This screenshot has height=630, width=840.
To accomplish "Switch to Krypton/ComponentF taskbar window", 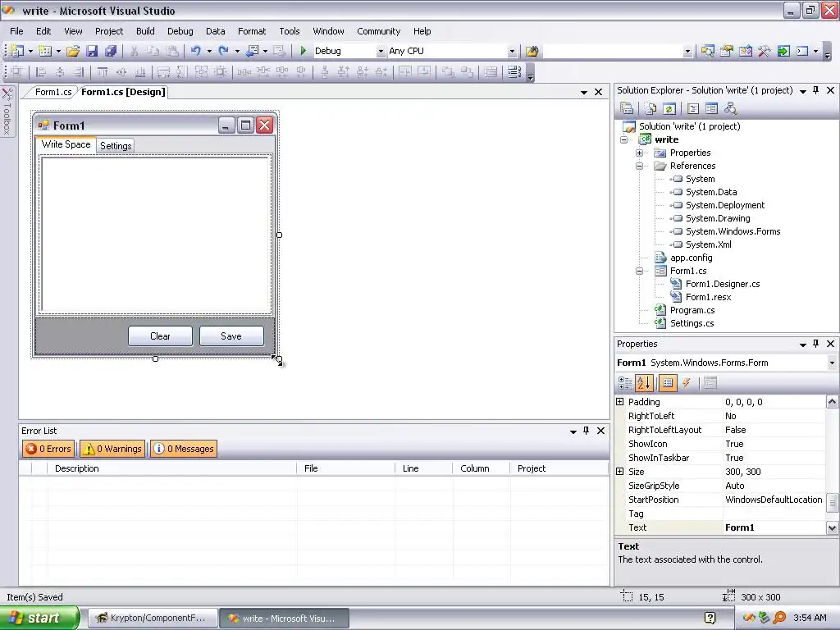I will 152,619.
